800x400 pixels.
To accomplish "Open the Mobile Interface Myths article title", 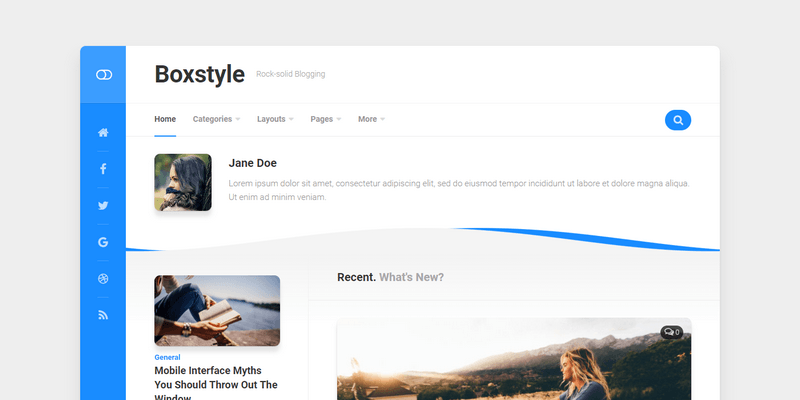I will [215, 377].
